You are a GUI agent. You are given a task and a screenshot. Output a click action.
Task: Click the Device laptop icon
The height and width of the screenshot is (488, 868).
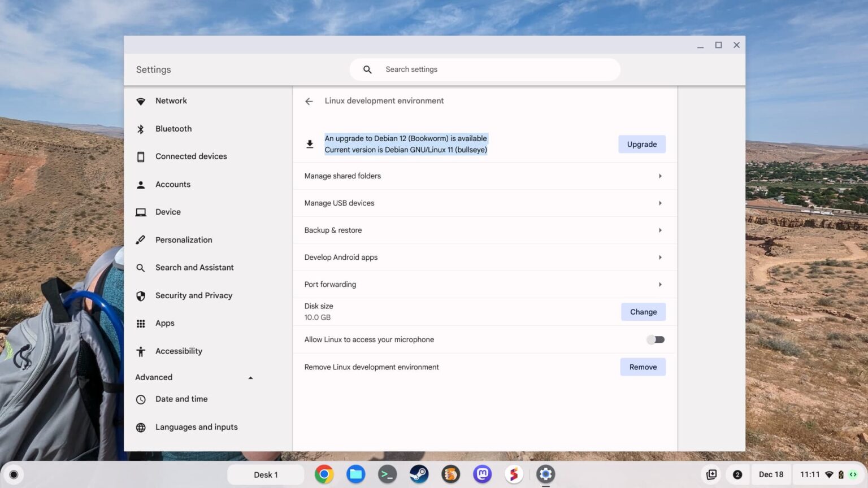pos(141,212)
